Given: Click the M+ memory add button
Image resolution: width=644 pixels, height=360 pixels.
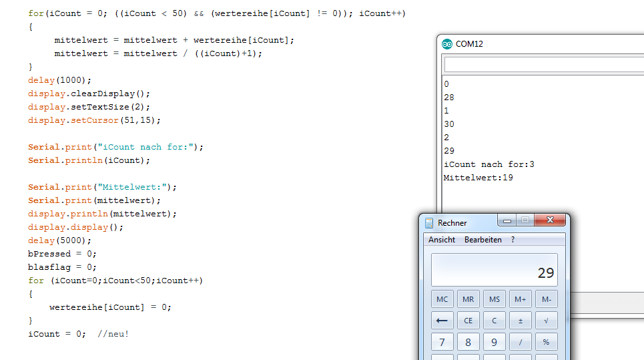Looking at the screenshot, I should point(521,299).
